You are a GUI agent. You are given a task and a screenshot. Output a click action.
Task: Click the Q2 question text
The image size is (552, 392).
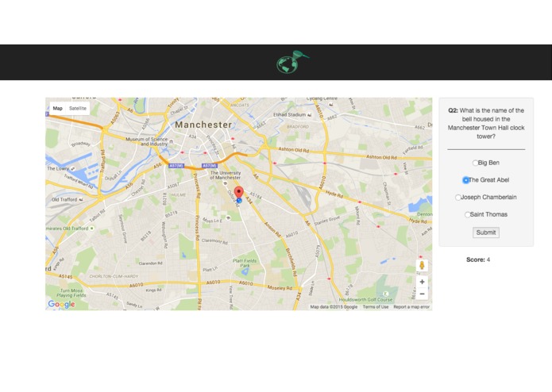486,124
